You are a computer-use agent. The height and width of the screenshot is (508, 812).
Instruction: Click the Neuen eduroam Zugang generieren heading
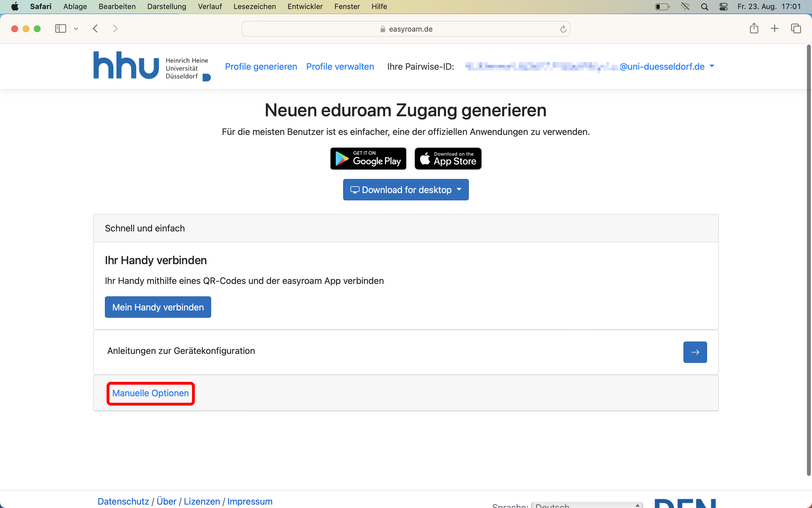405,110
